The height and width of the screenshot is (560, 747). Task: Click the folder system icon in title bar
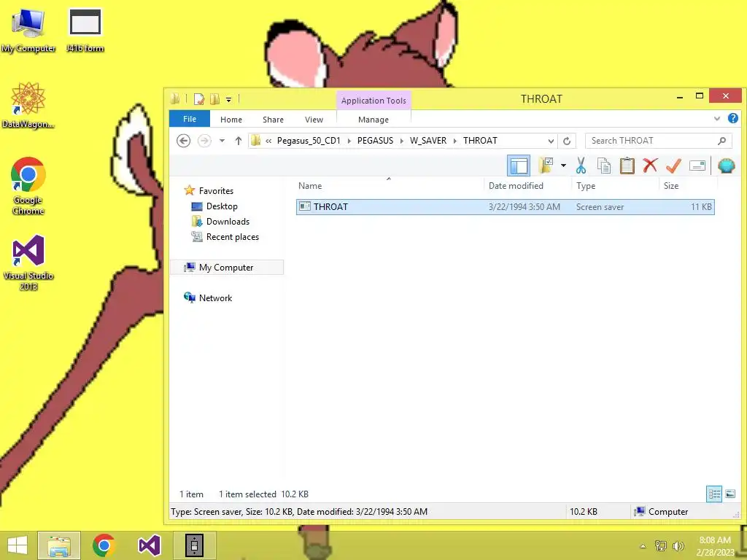click(x=175, y=98)
